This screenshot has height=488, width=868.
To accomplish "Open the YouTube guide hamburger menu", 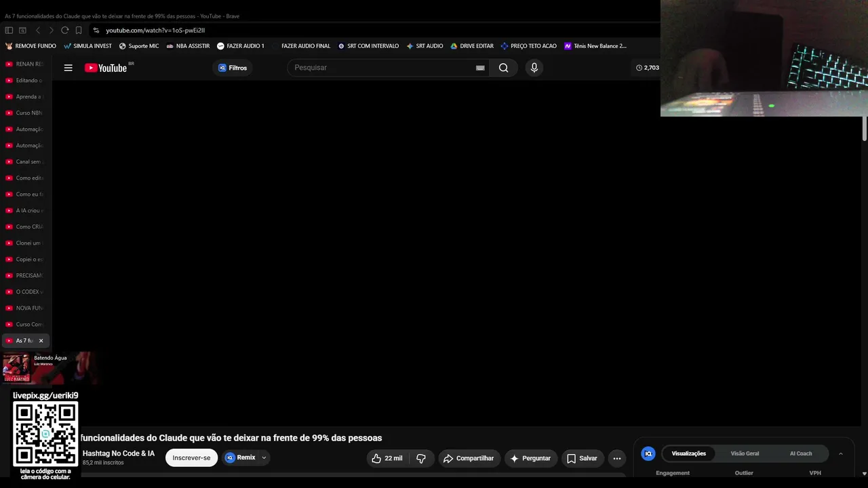I will pyautogui.click(x=68, y=68).
